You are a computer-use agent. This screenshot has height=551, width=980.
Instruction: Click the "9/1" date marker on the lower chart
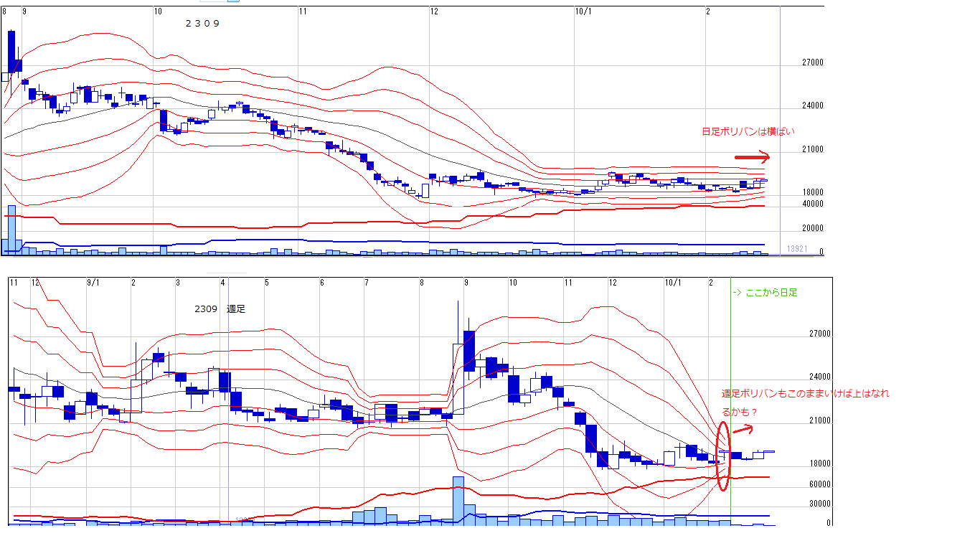93,283
